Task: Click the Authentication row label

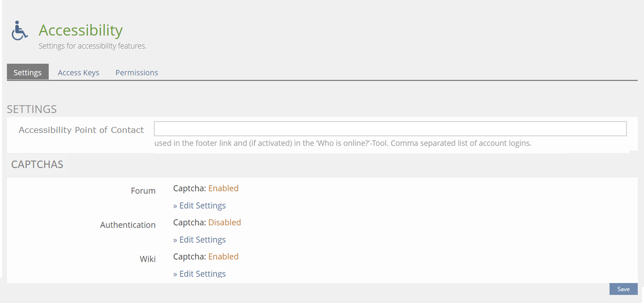Action: point(128,225)
